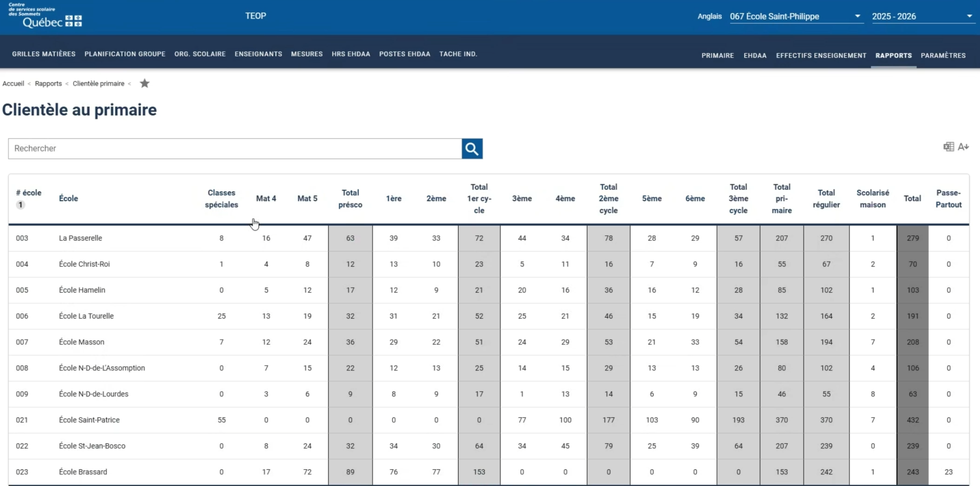
Task: Open the Grilles matières menu
Action: pyautogui.click(x=44, y=54)
